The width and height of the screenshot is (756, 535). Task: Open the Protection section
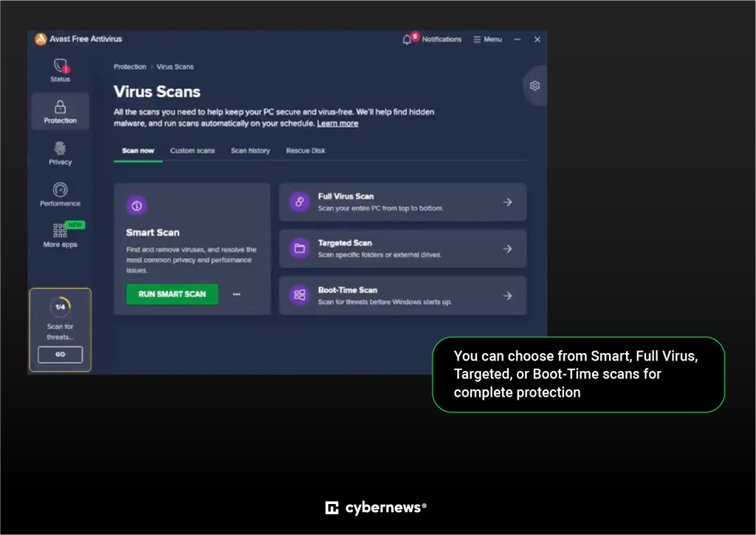point(61,112)
